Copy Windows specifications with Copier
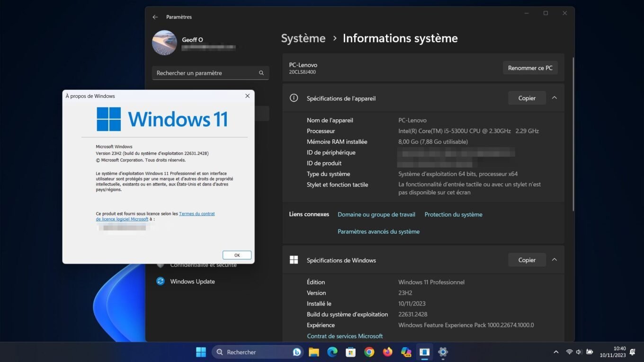Image resolution: width=644 pixels, height=362 pixels. pyautogui.click(x=527, y=260)
